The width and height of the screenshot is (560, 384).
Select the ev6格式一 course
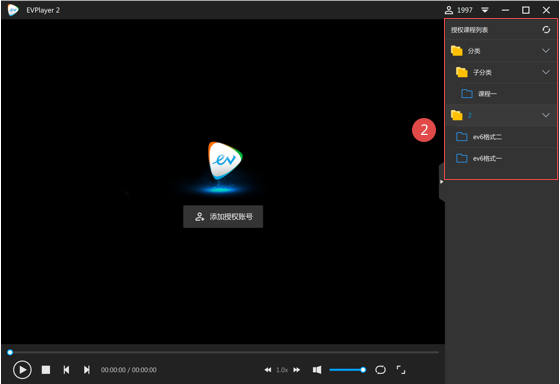501,158
